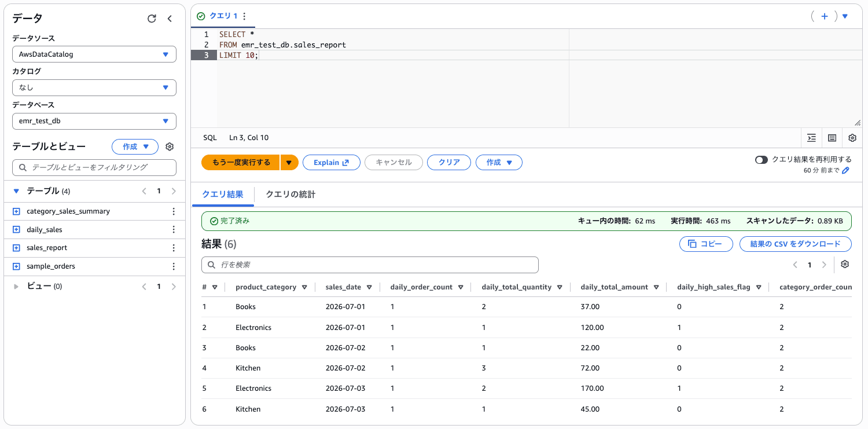Download results via CSV button
This screenshot has width=868, height=429.
coord(795,244)
